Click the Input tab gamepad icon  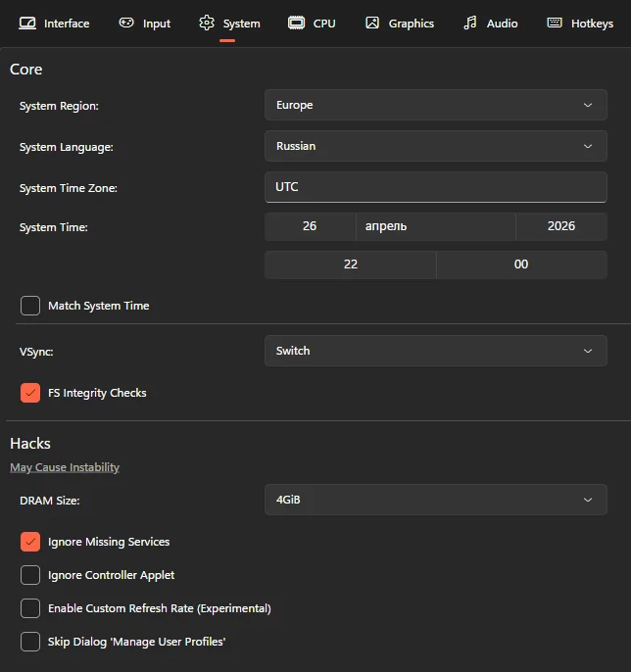point(126,23)
